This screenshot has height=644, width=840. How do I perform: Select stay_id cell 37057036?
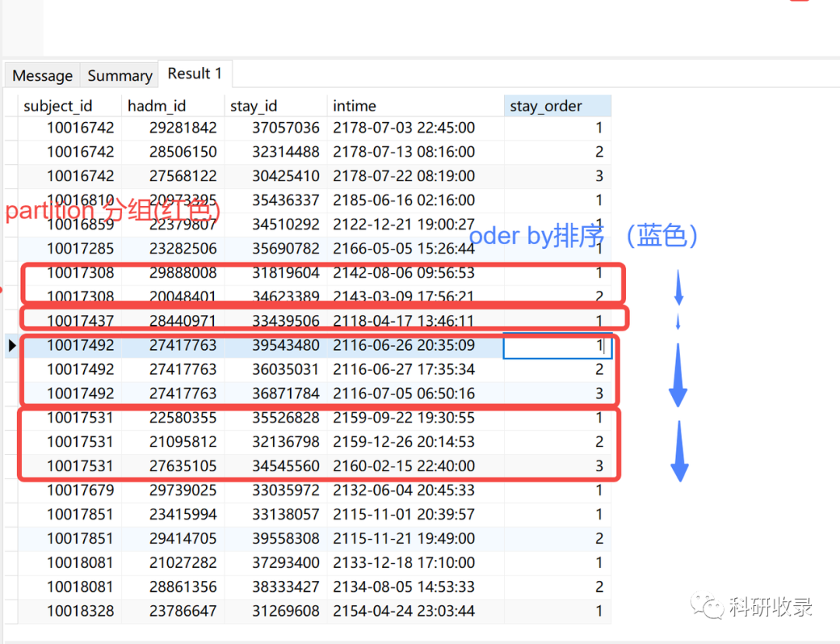275,128
